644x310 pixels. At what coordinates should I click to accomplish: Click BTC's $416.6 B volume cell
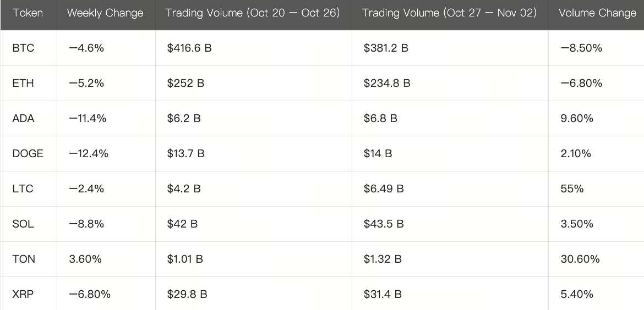pyautogui.click(x=189, y=48)
